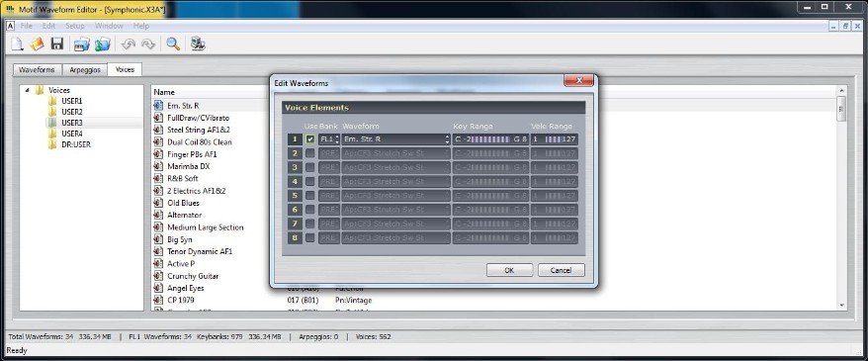Adjust the Key Range slider of element 1
The image size is (868, 361).
pos(490,139)
